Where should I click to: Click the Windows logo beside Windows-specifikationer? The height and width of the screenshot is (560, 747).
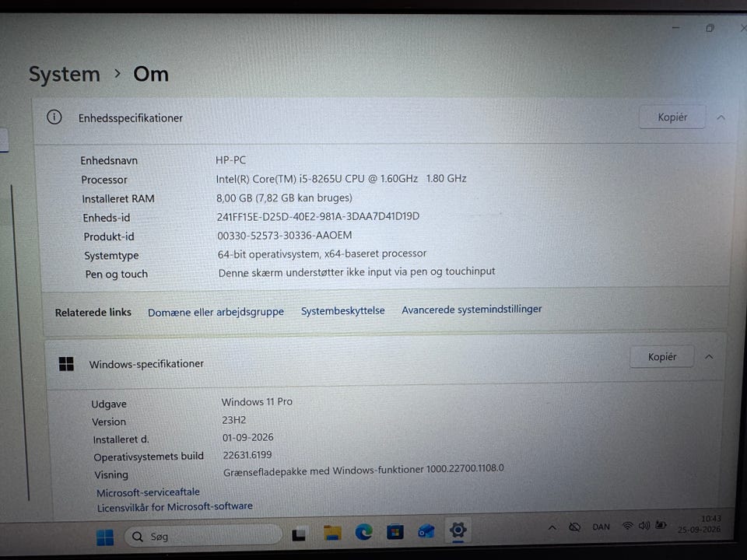(66, 364)
